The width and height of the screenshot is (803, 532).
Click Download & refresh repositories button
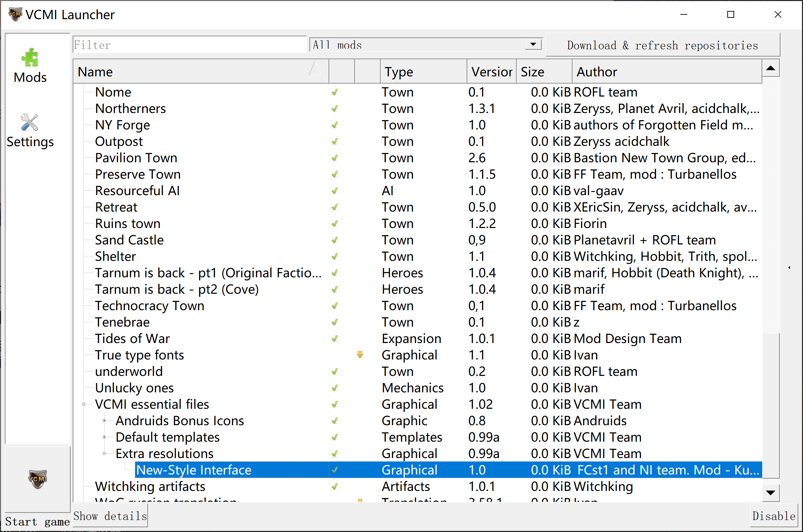pyautogui.click(x=662, y=45)
